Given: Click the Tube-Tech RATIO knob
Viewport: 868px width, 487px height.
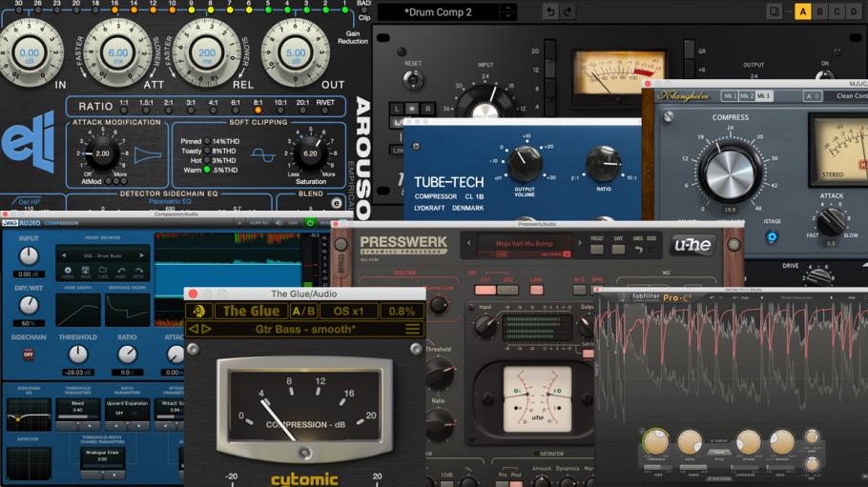Looking at the screenshot, I should pos(604,164).
